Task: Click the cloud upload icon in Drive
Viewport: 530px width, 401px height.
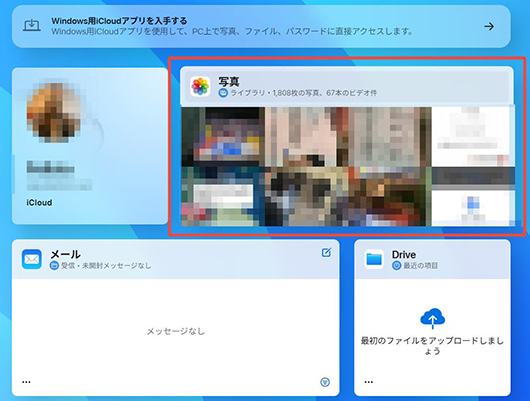Action: [432, 319]
